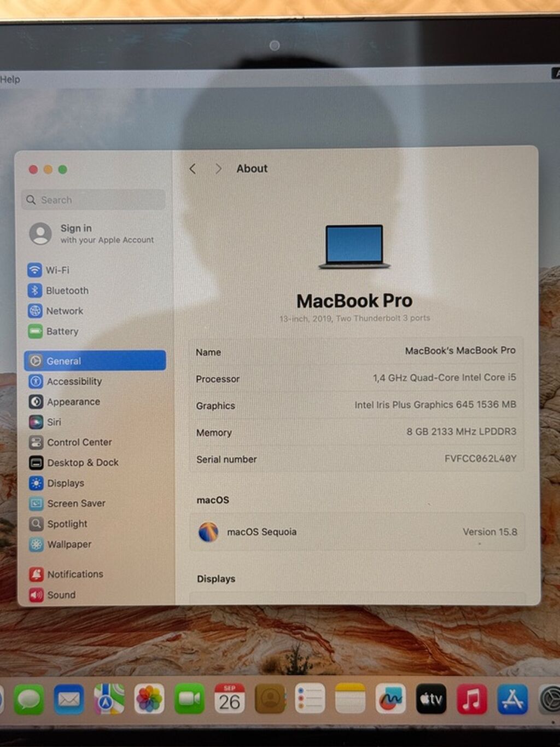
Task: Click the MacBook Pro laptop image
Action: pos(354,247)
